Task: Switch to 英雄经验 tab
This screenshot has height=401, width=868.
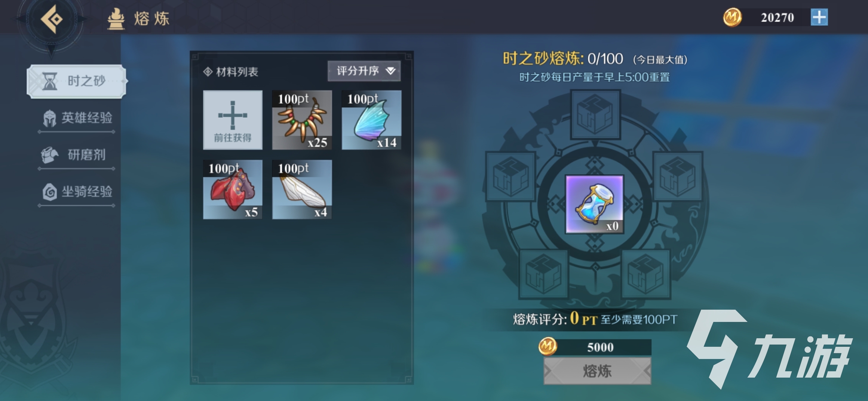Action: click(77, 118)
